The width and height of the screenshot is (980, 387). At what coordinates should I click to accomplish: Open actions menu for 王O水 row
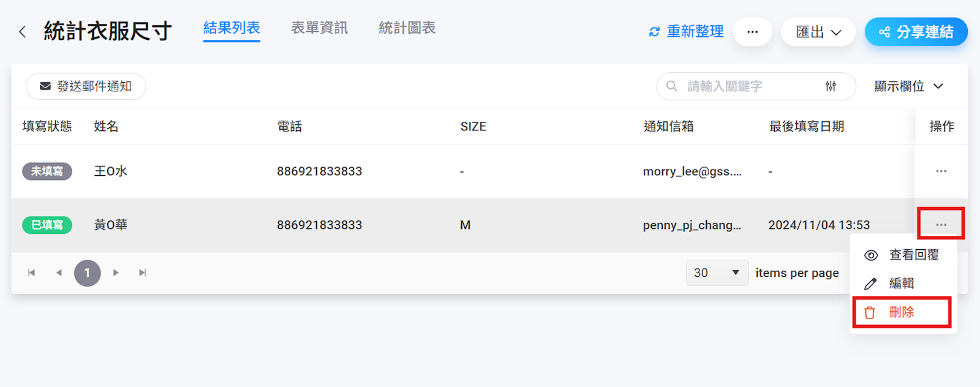941,171
